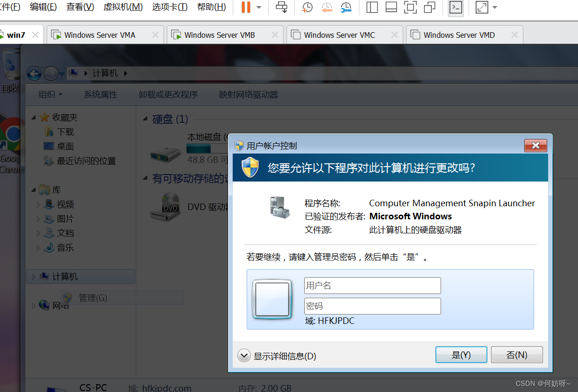
Task: Click 卸载或更改程序 in the Explorer toolbar
Action: [x=168, y=95]
